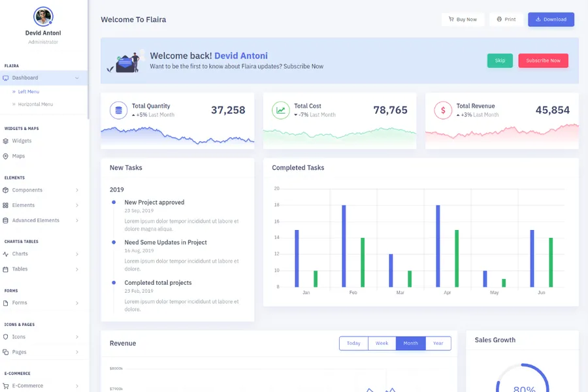The height and width of the screenshot is (392, 588).
Task: Click the Total Quantity database icon
Action: (x=118, y=110)
